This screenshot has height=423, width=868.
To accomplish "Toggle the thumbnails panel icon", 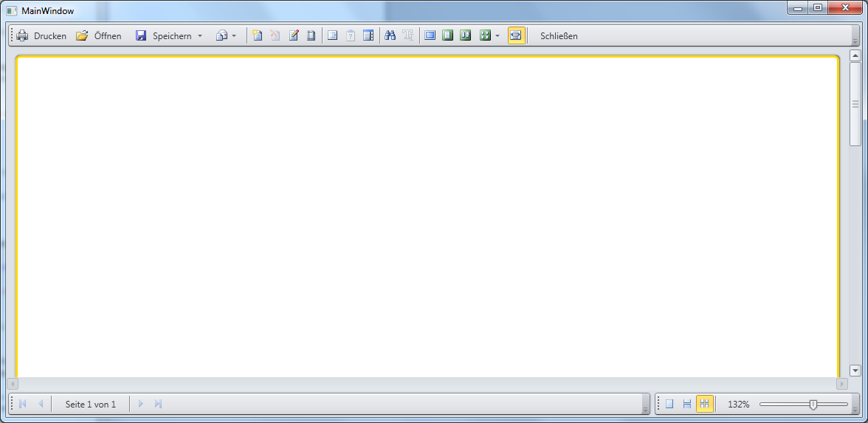I will pyautogui.click(x=368, y=36).
